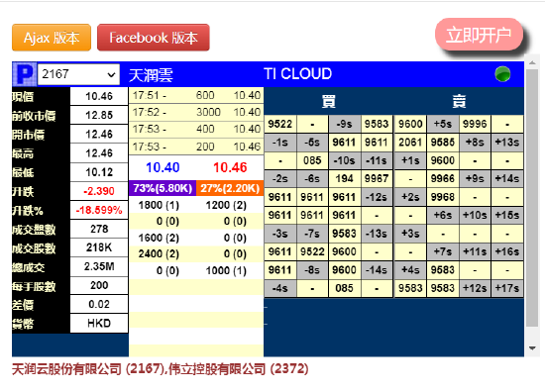Click the ask price 10.46 in red
This screenshot has width=545, height=392.
tap(230, 167)
